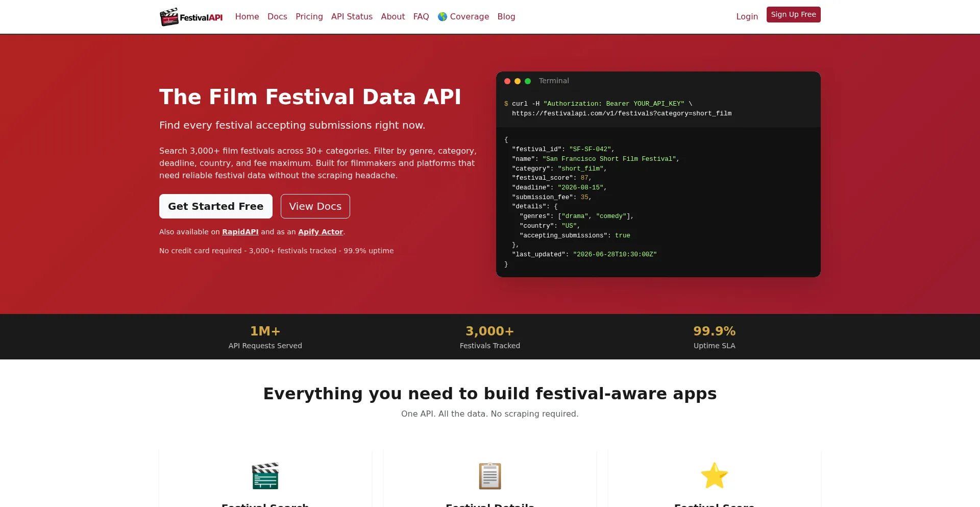The image size is (980, 507).
Task: Click the Get Started Free button
Action: (x=216, y=206)
